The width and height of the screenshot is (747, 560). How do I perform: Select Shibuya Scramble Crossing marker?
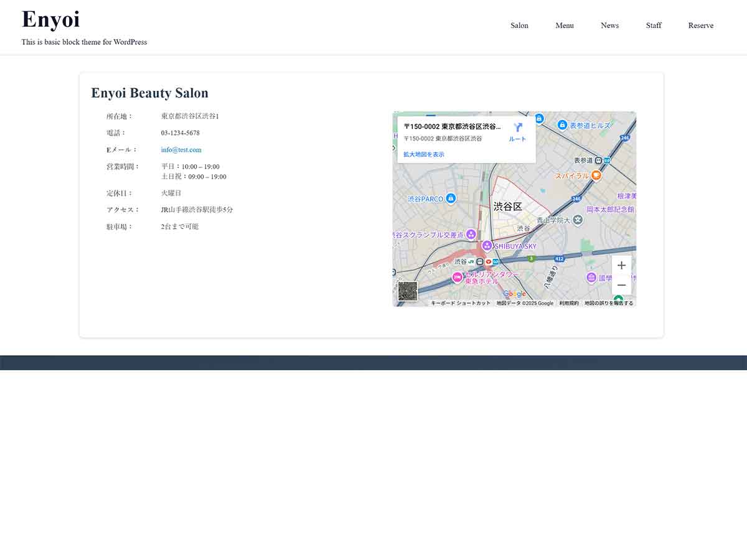471,235
